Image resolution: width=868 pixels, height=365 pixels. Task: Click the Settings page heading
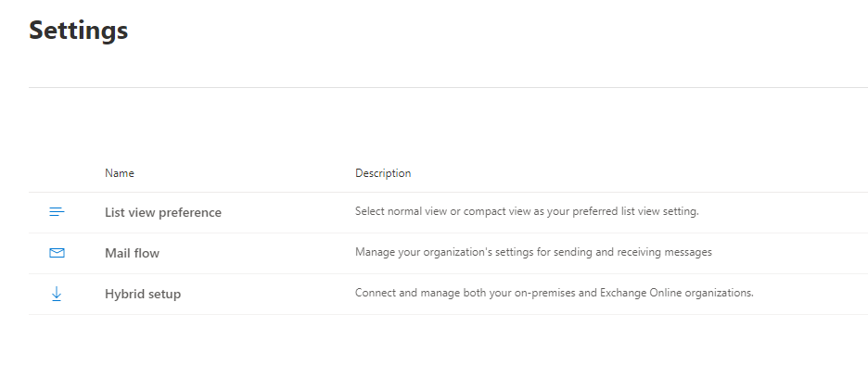(79, 30)
